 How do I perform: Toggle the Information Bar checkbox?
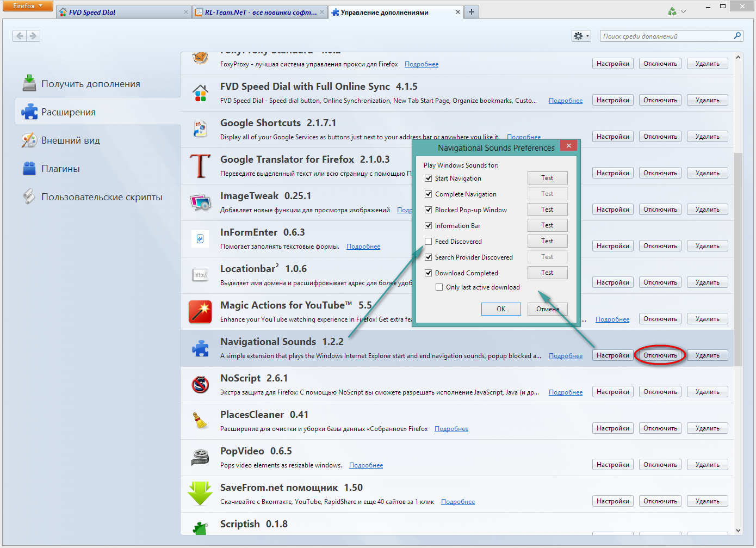[429, 226]
